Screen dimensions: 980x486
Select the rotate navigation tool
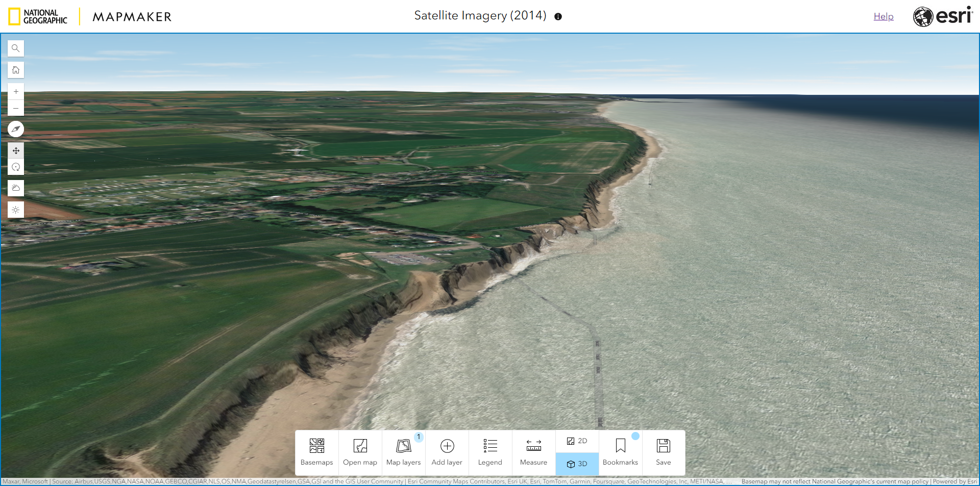16,167
